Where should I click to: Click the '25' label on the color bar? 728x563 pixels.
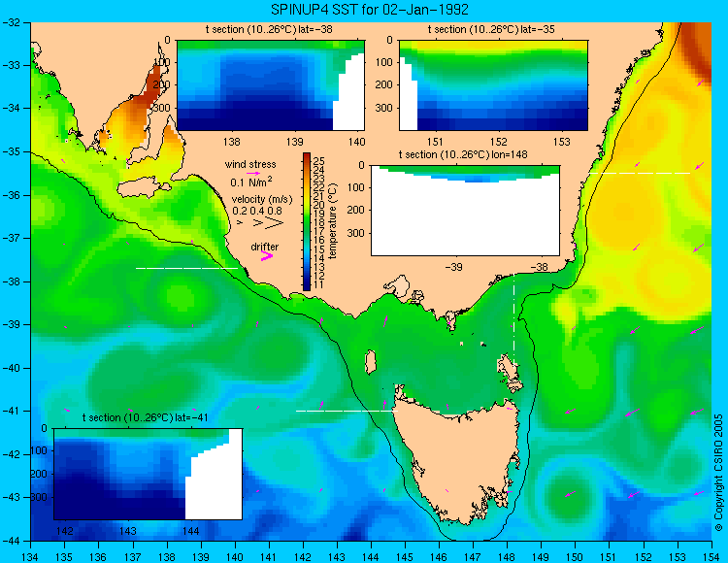click(x=318, y=160)
